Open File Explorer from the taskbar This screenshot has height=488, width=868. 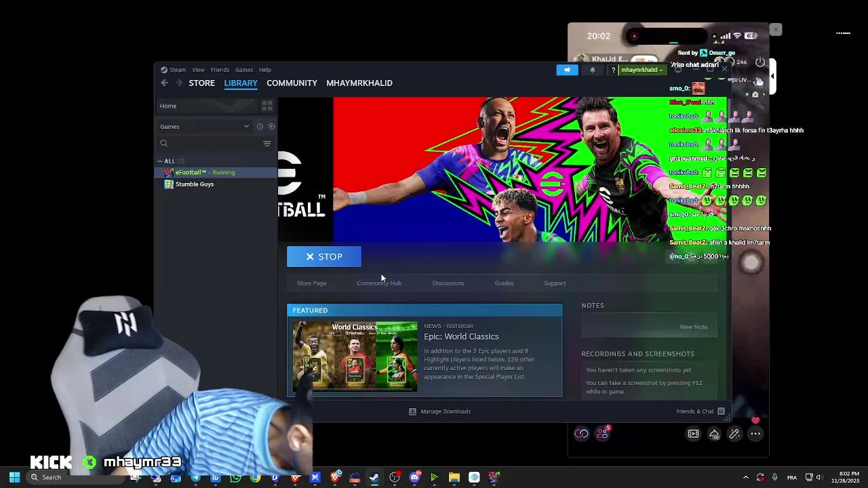coord(454,477)
